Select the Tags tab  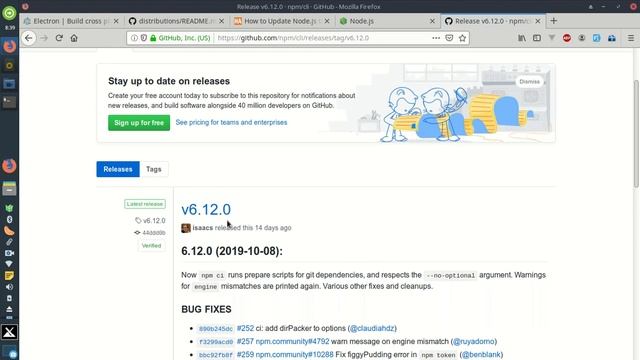(x=154, y=169)
